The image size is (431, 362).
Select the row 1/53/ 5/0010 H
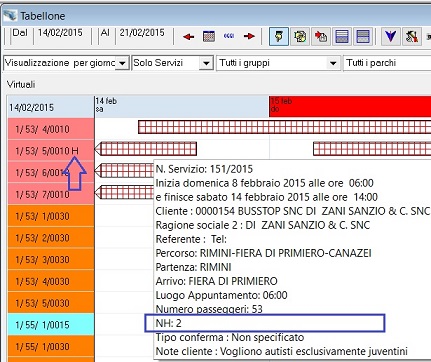(51, 151)
